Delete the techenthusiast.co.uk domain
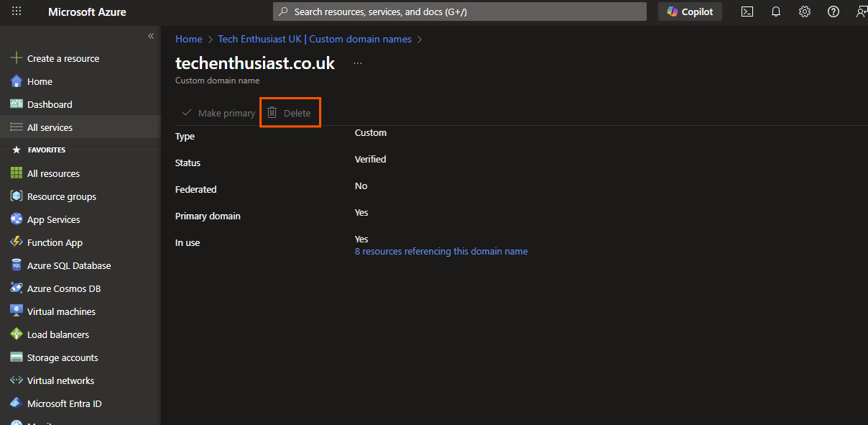Screen dimensions: 868x425 tap(290, 112)
